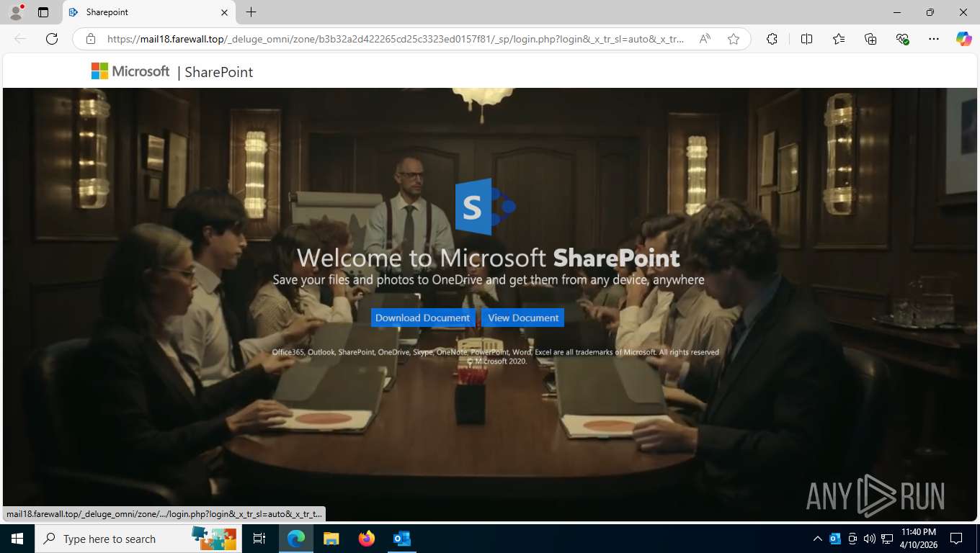Viewport: 980px width, 553px height.
Task: Click the address bar URL field
Action: click(395, 39)
